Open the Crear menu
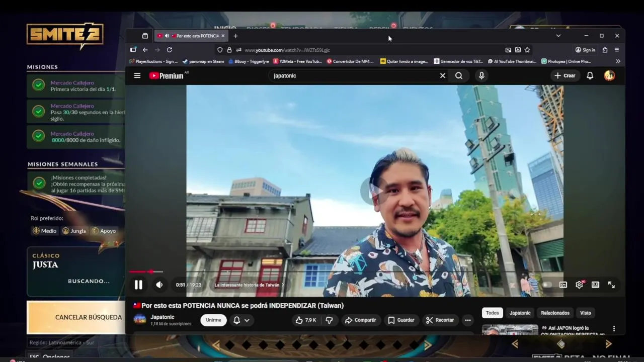This screenshot has height=362, width=644. click(565, 75)
